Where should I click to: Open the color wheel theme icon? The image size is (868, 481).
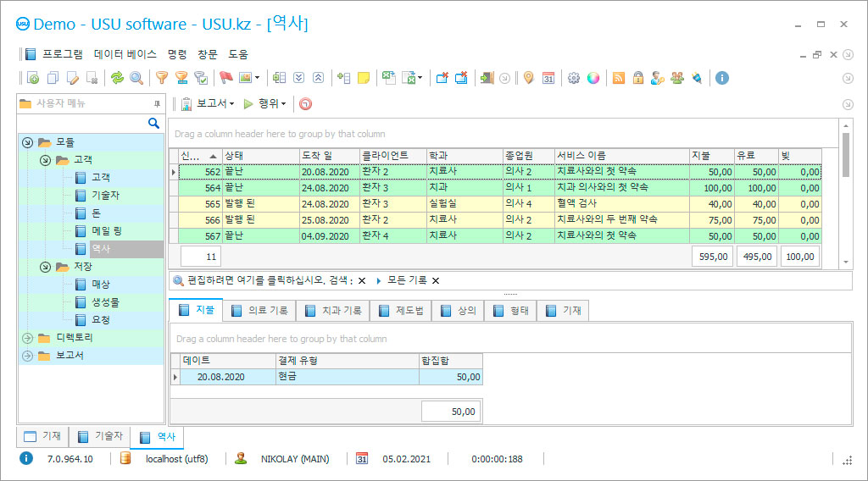coord(593,78)
